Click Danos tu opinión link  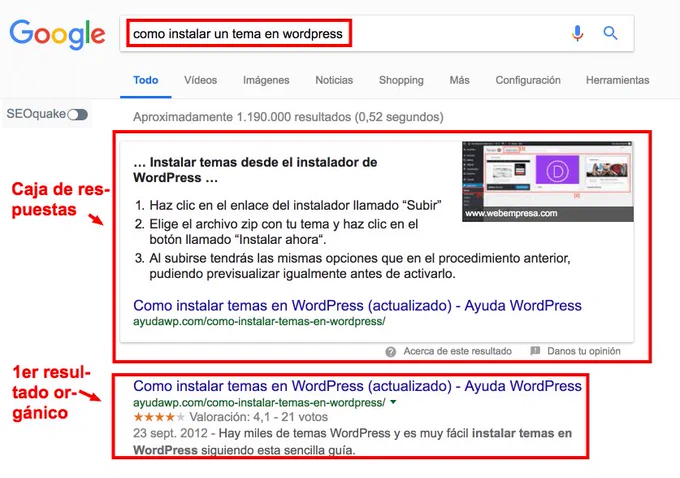click(584, 351)
